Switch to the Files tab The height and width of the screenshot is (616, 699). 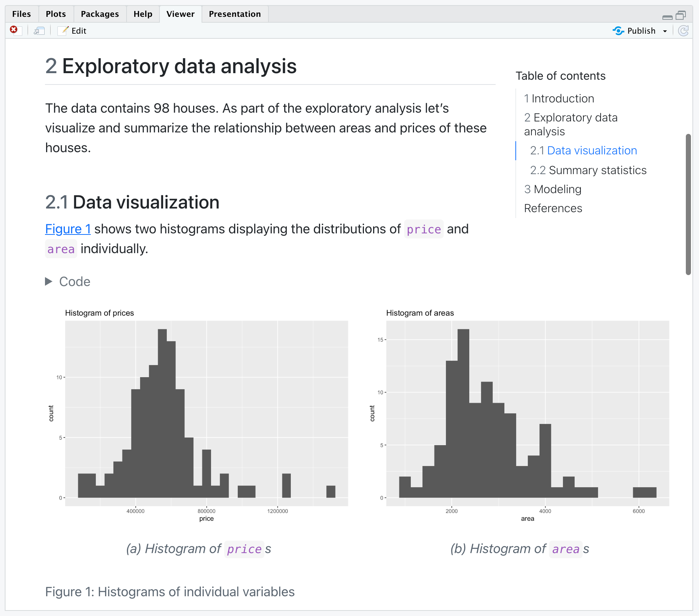pyautogui.click(x=22, y=14)
